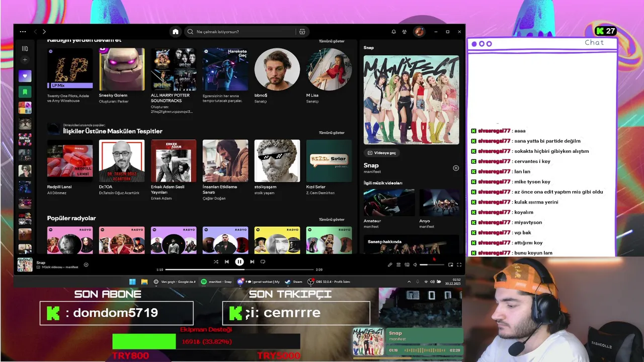Switch to the Van gogh Chrome window
Image resolution: width=644 pixels, height=362 pixels.
pyautogui.click(x=175, y=282)
